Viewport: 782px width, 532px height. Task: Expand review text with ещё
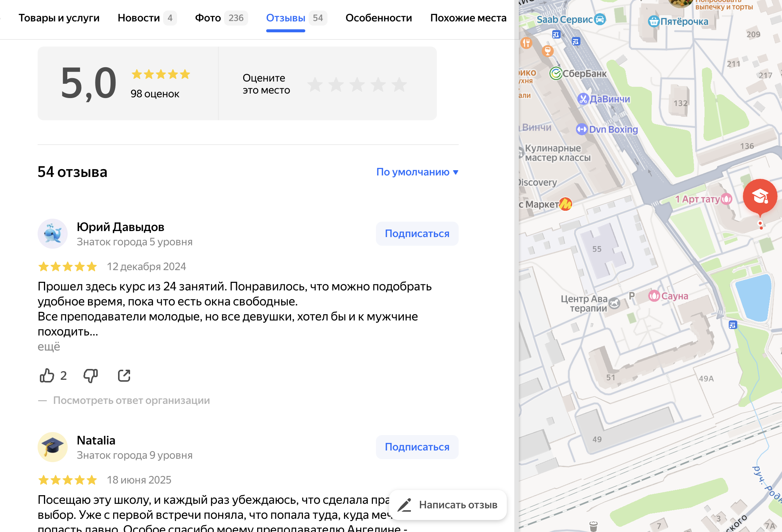(49, 346)
